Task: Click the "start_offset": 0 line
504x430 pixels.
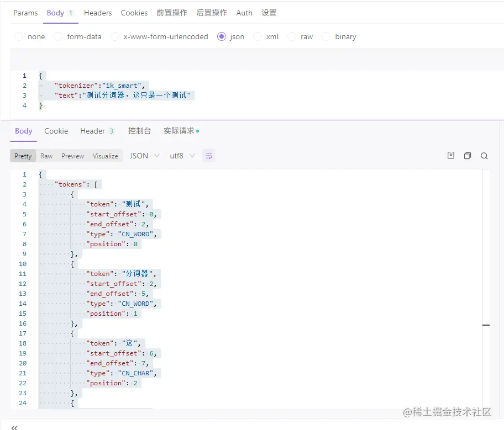Action: pyautogui.click(x=121, y=215)
